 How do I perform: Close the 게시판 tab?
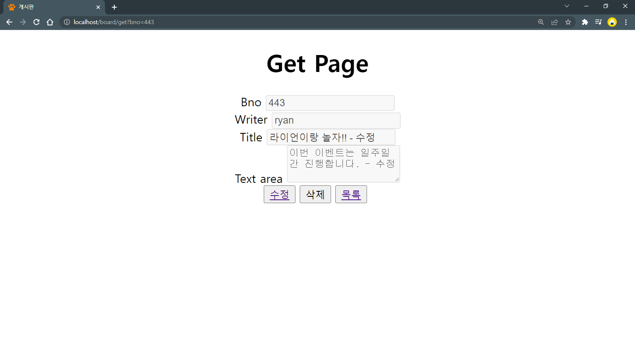click(x=98, y=7)
